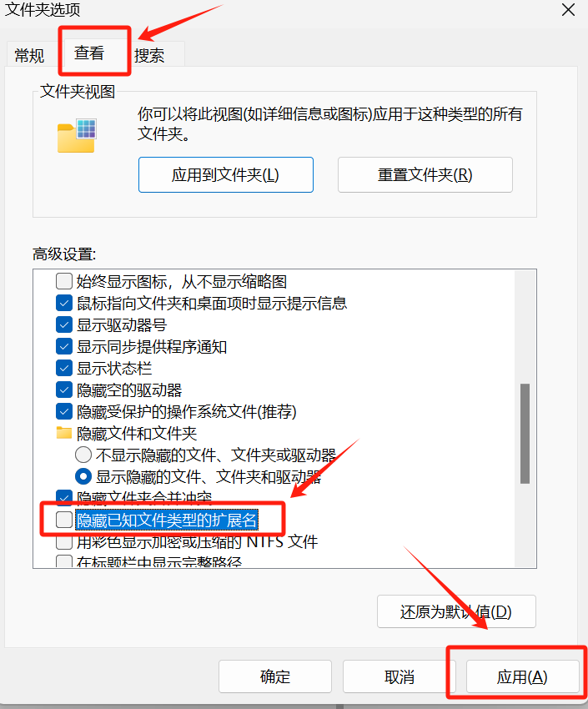Click the advanced settings list scrollbar thumb
The height and width of the screenshot is (709, 588).
[525, 434]
